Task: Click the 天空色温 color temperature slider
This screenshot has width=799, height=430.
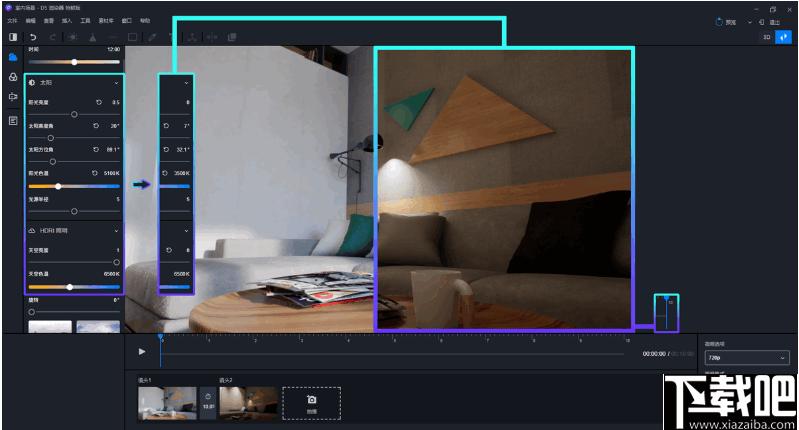Action: tap(74, 287)
